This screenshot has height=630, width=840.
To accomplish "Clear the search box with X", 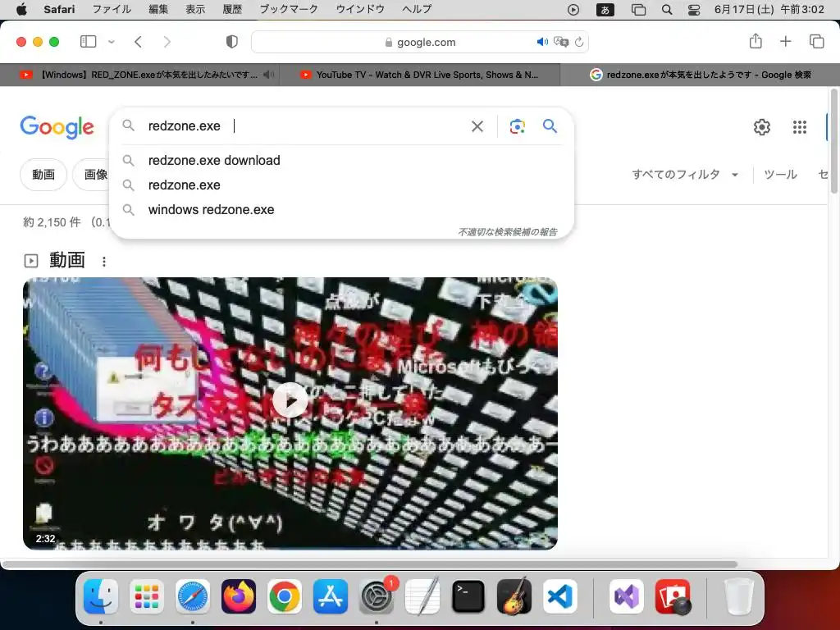I will pyautogui.click(x=477, y=126).
